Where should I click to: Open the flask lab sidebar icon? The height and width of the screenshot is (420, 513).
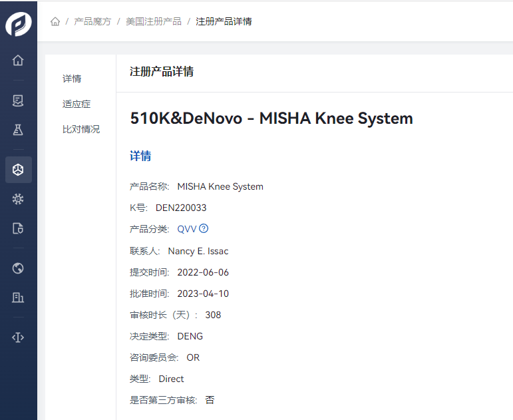18,130
